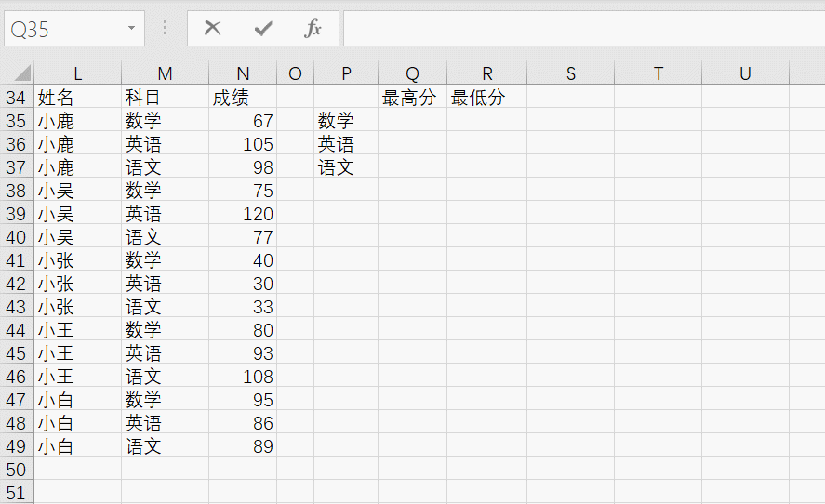This screenshot has width=825, height=504.
Task: Select row 51 header
Action: 17,493
